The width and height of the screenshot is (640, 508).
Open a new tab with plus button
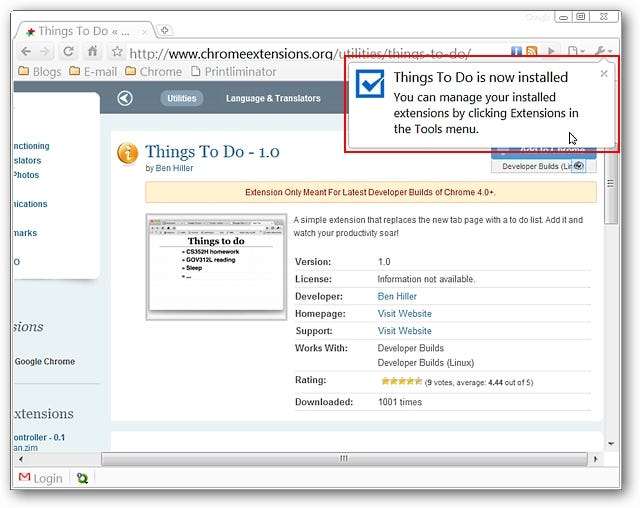(x=164, y=30)
